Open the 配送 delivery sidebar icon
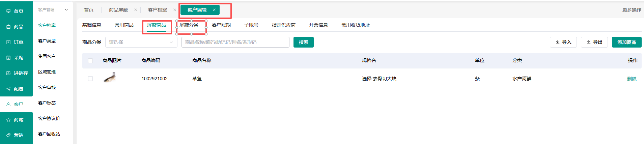Viewport: 644px width, 144px height. pos(8,89)
